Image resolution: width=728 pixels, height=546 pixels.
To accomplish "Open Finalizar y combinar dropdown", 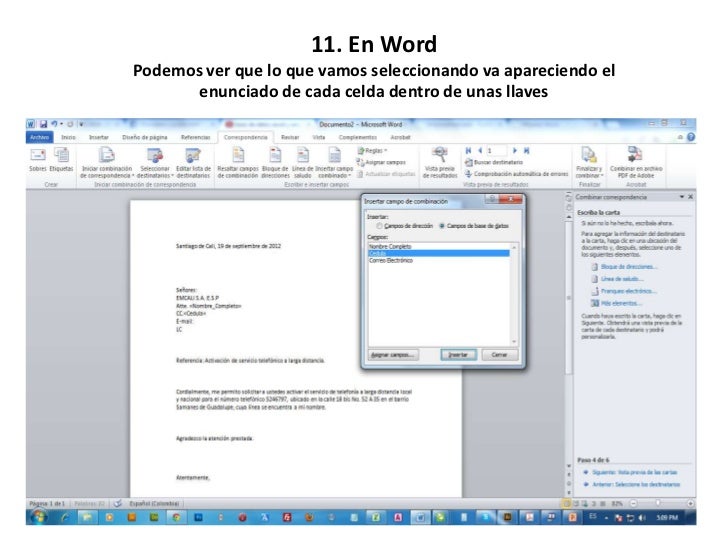I will click(589, 163).
